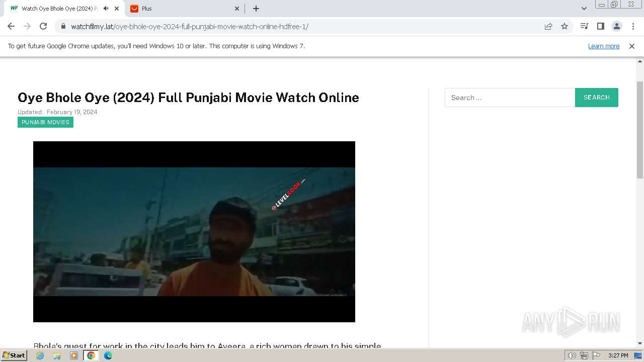Viewport: 644px width, 362px height.
Task: Open Windows Media Player taskbar icon
Action: click(74, 355)
